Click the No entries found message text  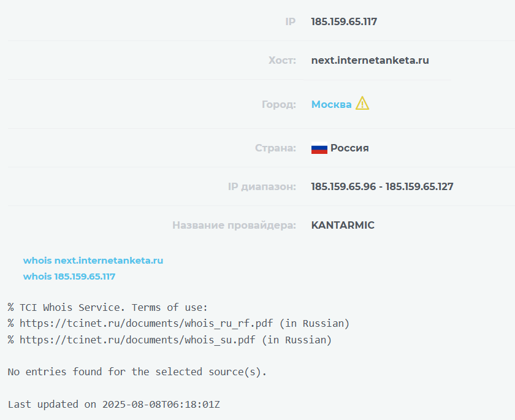[x=136, y=372]
